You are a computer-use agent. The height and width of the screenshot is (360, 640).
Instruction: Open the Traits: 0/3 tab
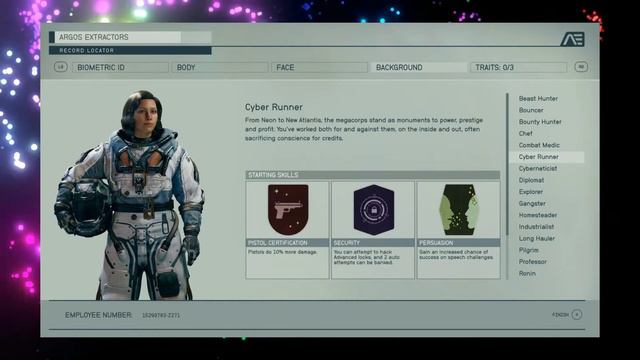pos(518,67)
